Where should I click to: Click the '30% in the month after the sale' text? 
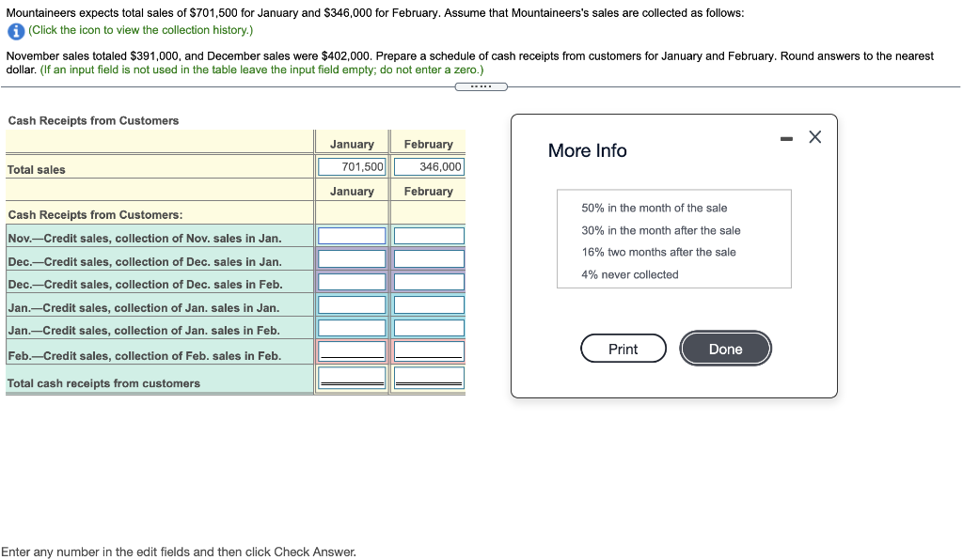661,230
